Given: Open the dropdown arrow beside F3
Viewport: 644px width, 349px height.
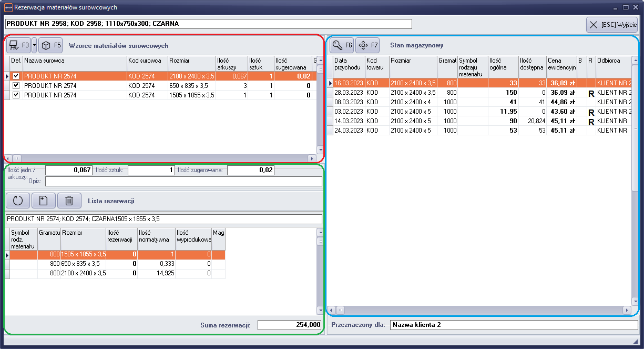Looking at the screenshot, I should click(x=34, y=46).
